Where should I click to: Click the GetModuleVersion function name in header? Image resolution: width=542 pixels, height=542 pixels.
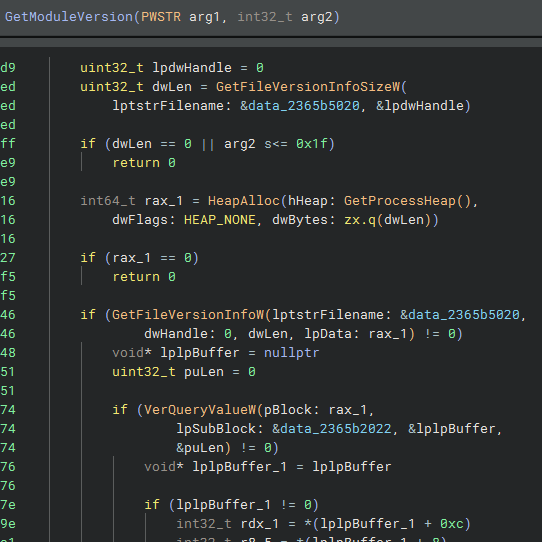tap(69, 17)
